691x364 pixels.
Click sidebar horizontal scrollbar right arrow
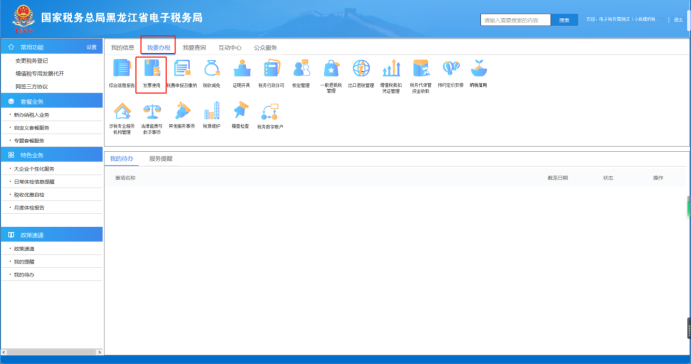pos(99,352)
